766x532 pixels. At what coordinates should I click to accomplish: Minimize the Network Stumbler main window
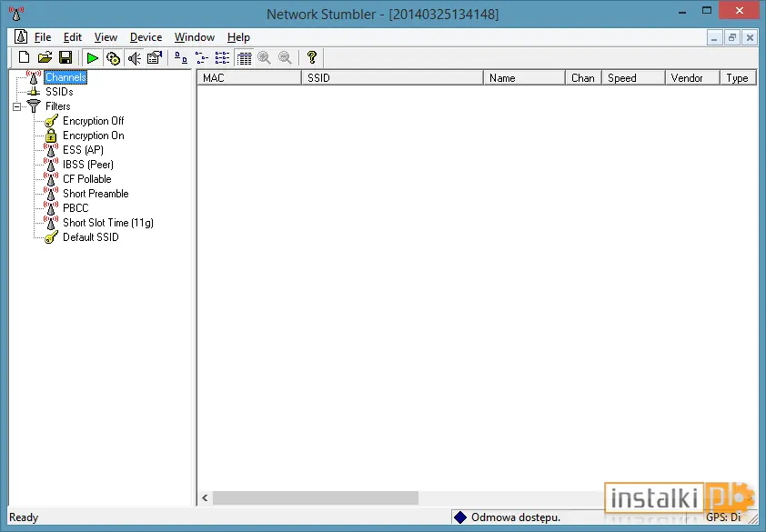click(x=682, y=11)
